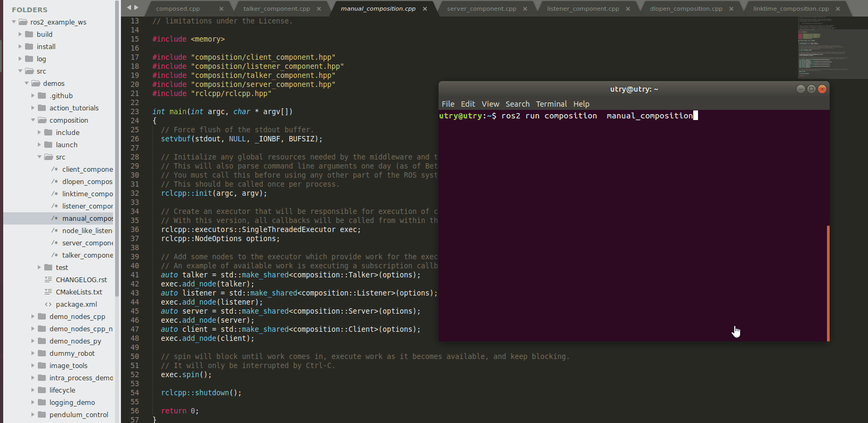Switch to the talker_component.cpp tab
Image resolution: width=868 pixels, height=423 pixels.
(277, 9)
